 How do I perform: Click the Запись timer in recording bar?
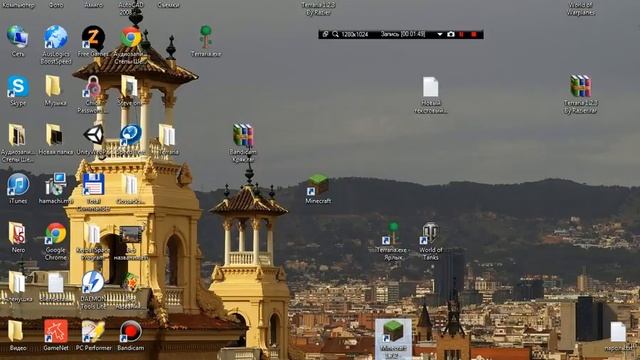pos(403,34)
